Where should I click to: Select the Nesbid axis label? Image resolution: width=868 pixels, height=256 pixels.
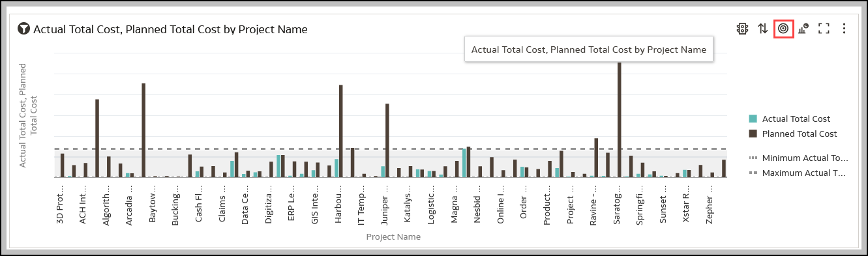point(477,205)
